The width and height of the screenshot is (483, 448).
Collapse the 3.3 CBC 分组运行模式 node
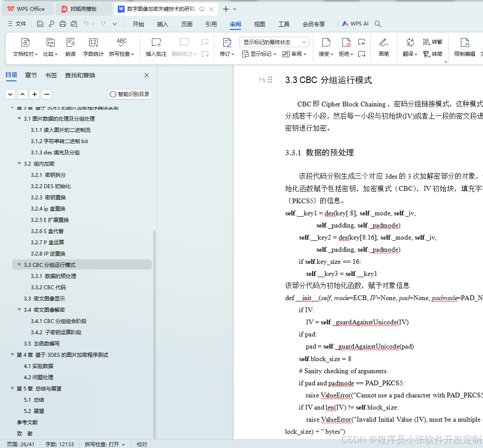pyautogui.click(x=19, y=265)
